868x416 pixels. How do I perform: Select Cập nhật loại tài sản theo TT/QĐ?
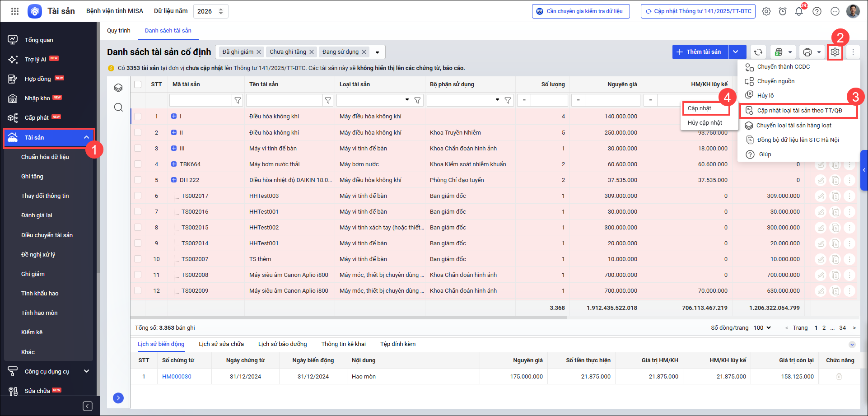[799, 111]
